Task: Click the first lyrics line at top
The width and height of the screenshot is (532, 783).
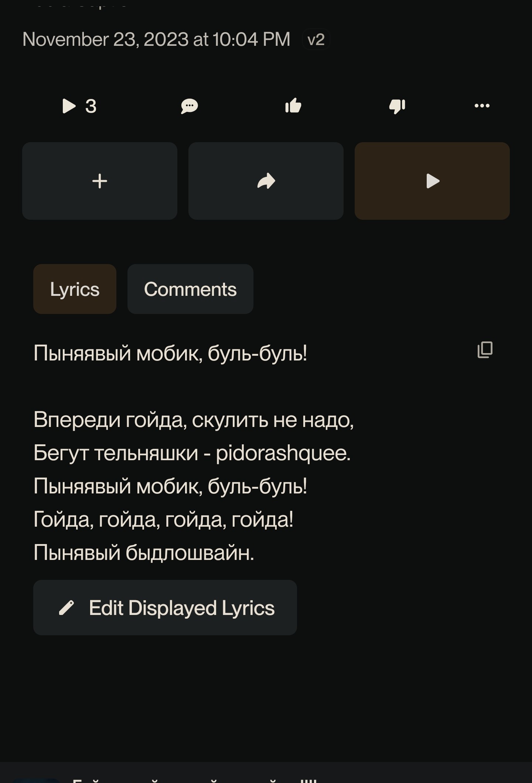Action: (x=170, y=353)
